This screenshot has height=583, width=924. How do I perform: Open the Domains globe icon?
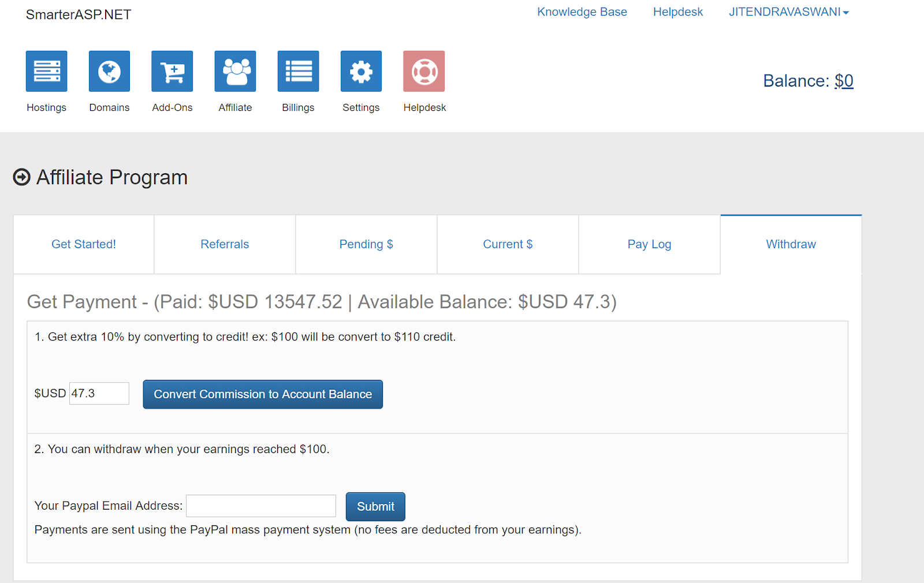(x=109, y=71)
